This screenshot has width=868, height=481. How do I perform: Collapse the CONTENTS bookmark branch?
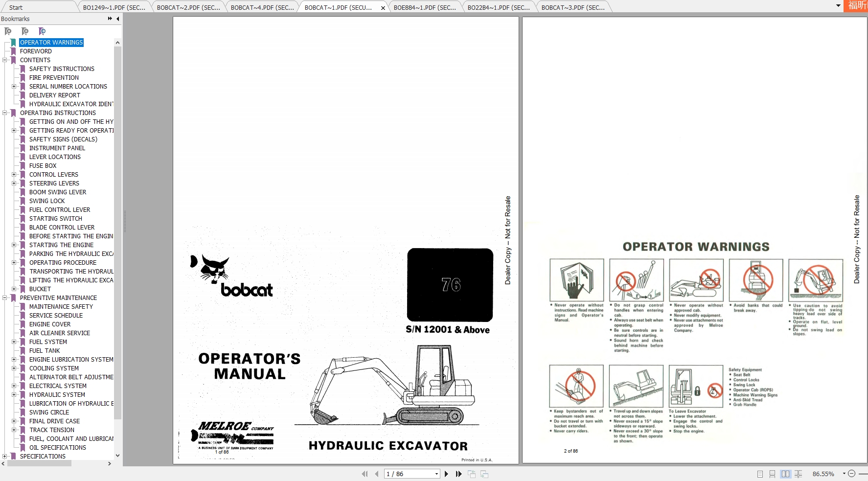click(5, 60)
